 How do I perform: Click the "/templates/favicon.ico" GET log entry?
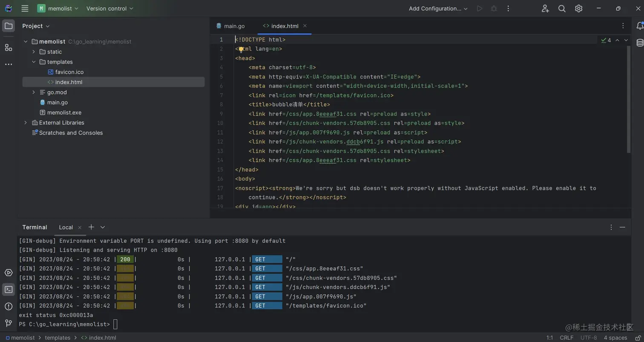tap(326, 306)
